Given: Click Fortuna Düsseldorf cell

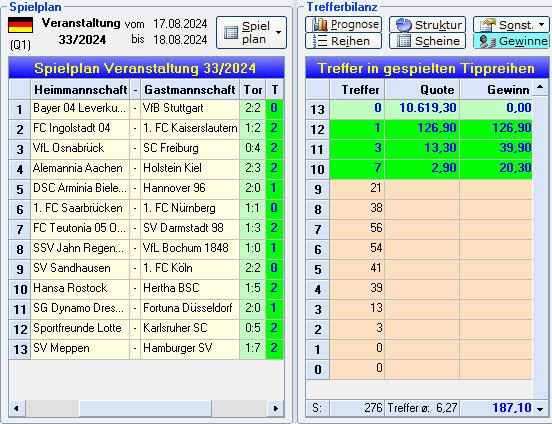Looking at the screenshot, I should (190, 309).
